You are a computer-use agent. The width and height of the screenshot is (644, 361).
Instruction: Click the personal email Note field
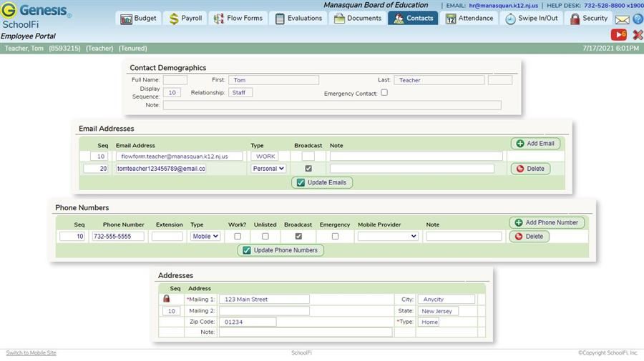(x=412, y=169)
